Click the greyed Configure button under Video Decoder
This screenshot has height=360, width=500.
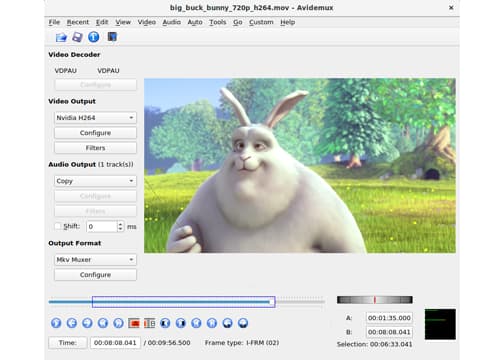[95, 85]
